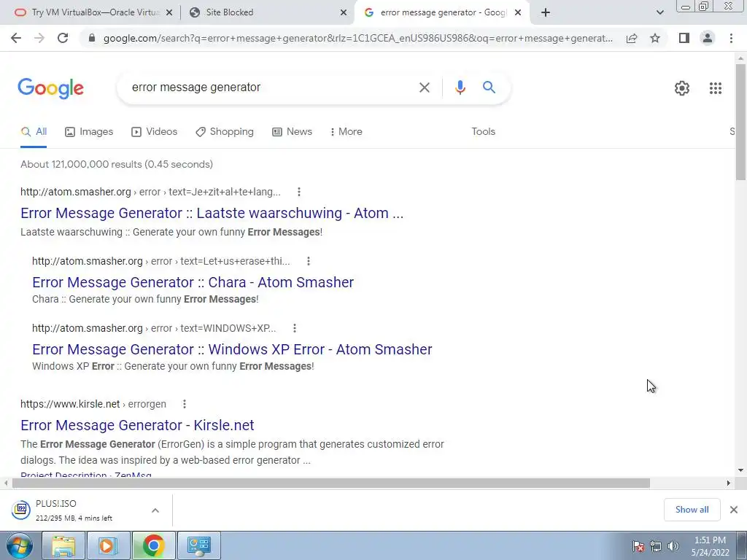
Task: Open Chrome three-dot menu
Action: 731,38
